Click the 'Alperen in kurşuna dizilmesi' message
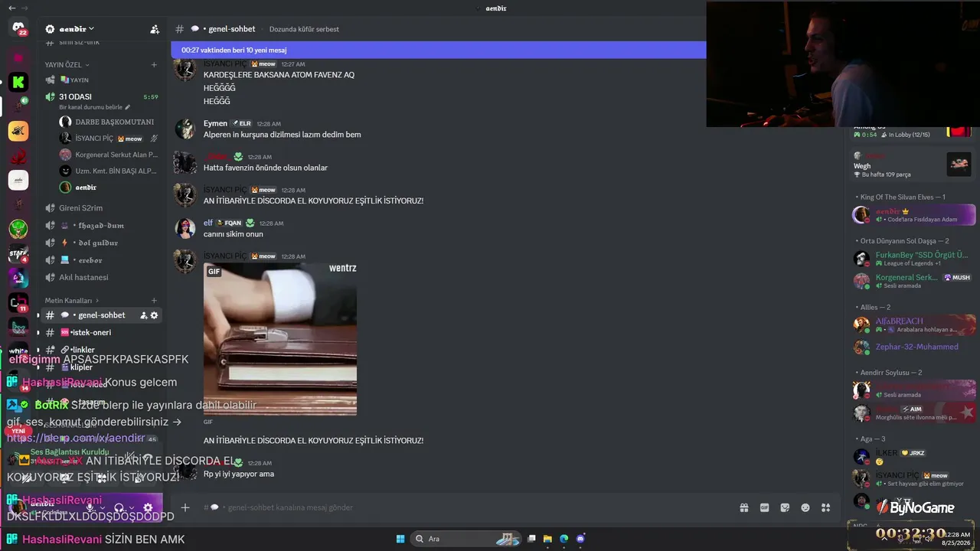The width and height of the screenshot is (980, 551). pyautogui.click(x=282, y=135)
